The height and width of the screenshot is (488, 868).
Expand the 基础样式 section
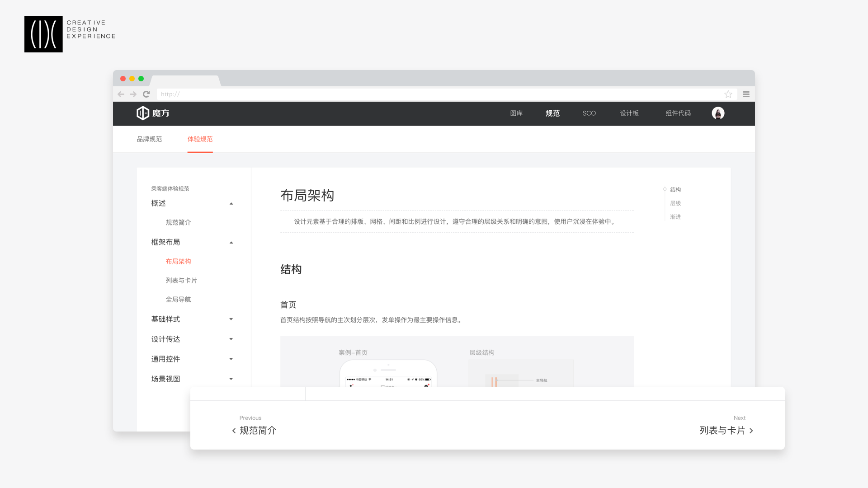pos(231,319)
